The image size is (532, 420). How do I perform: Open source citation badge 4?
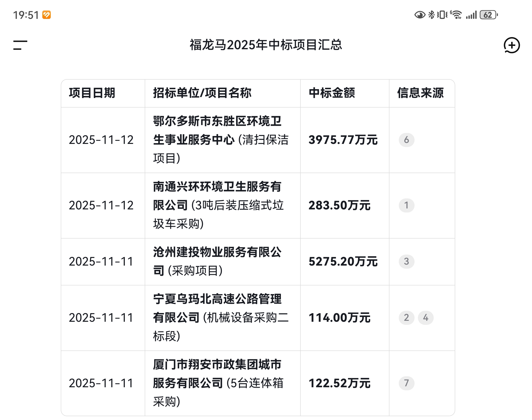point(426,318)
